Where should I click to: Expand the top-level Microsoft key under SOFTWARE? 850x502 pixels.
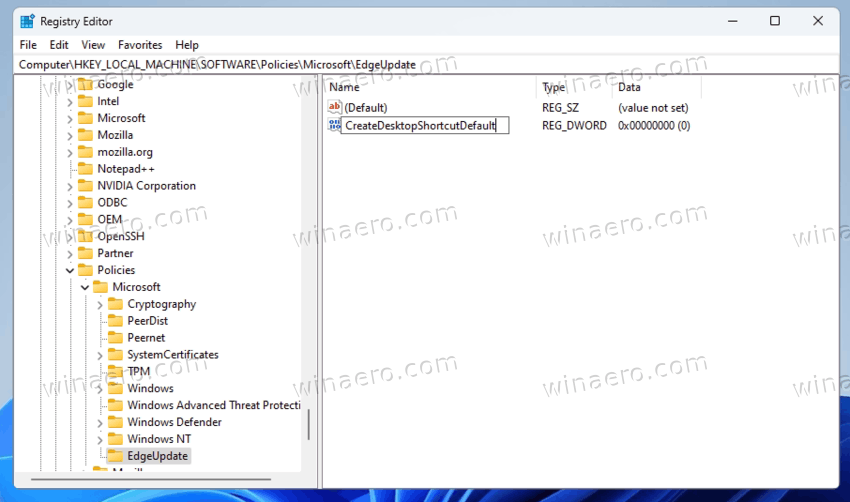pos(70,118)
